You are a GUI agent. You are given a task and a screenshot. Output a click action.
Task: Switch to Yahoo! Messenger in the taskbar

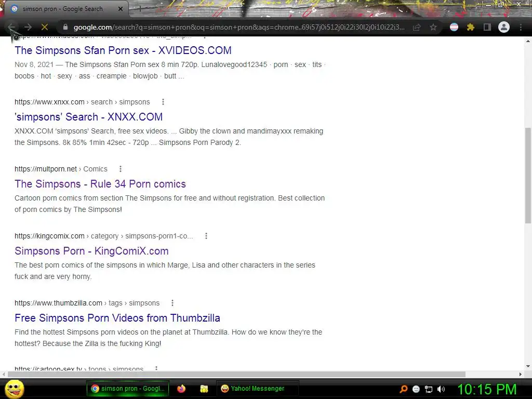click(257, 389)
